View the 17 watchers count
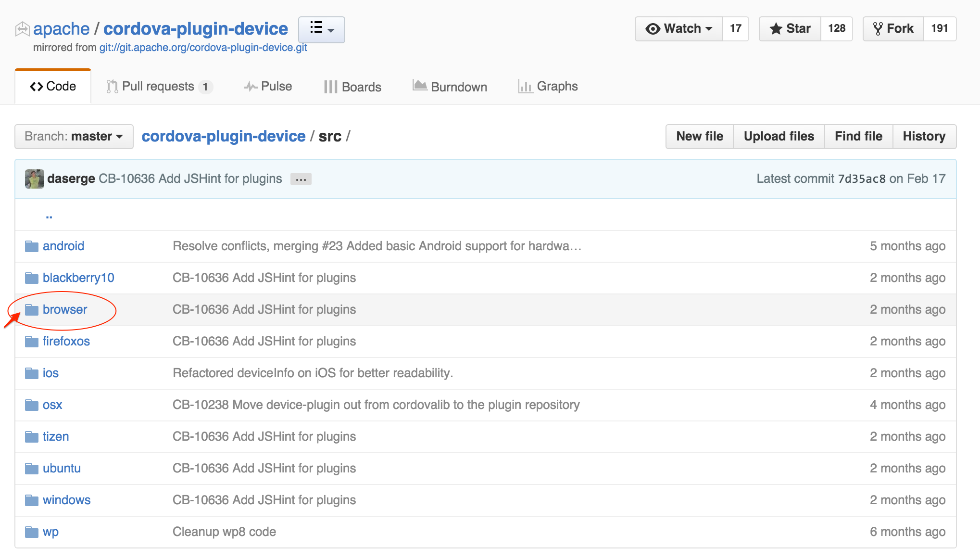 coord(735,29)
